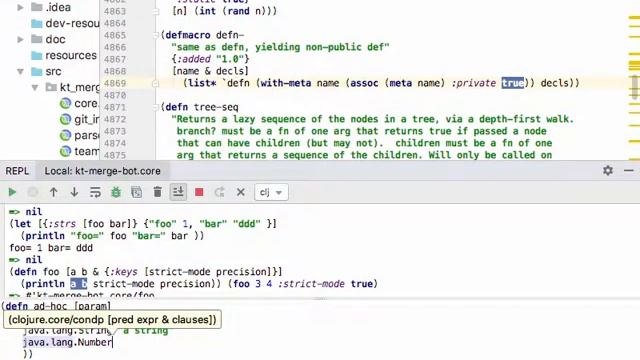Click the Clojure file icon beside team
640x360 pixels.
click(65, 151)
